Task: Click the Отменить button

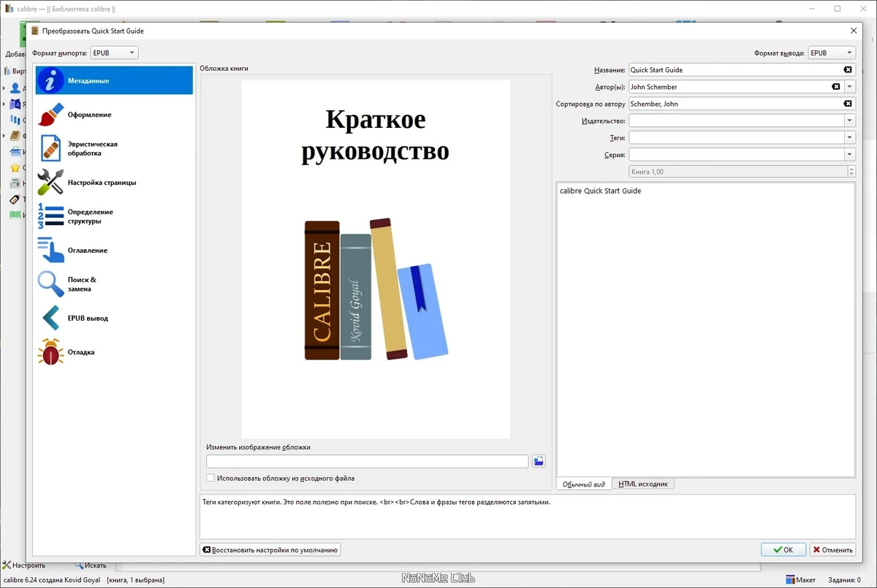Action: (x=832, y=550)
